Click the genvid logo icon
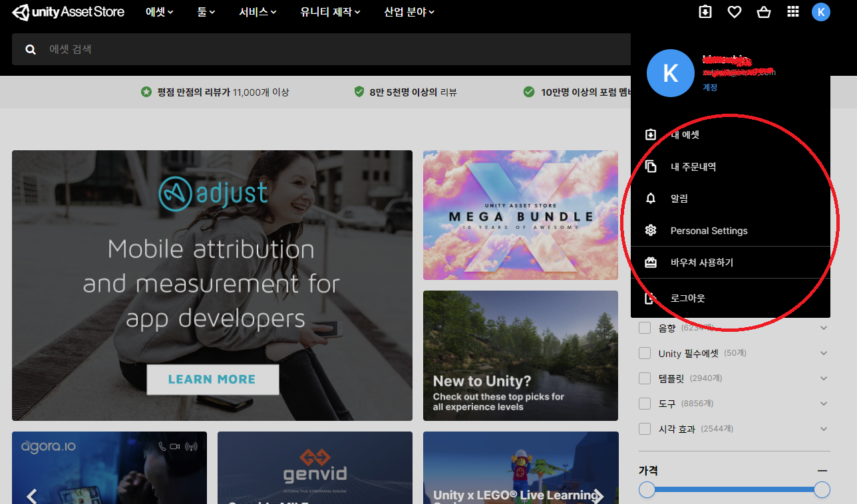 315,457
